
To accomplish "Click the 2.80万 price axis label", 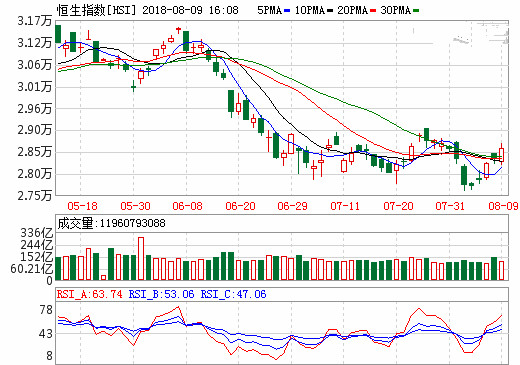I will tap(35, 174).
